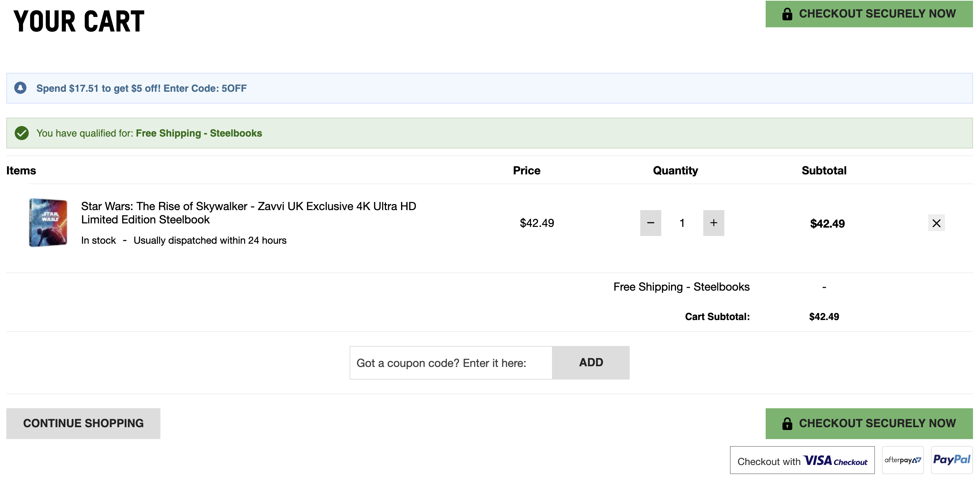Image resolution: width=980 pixels, height=479 pixels.
Task: Click the item price $42.49 in Price column
Action: [537, 223]
